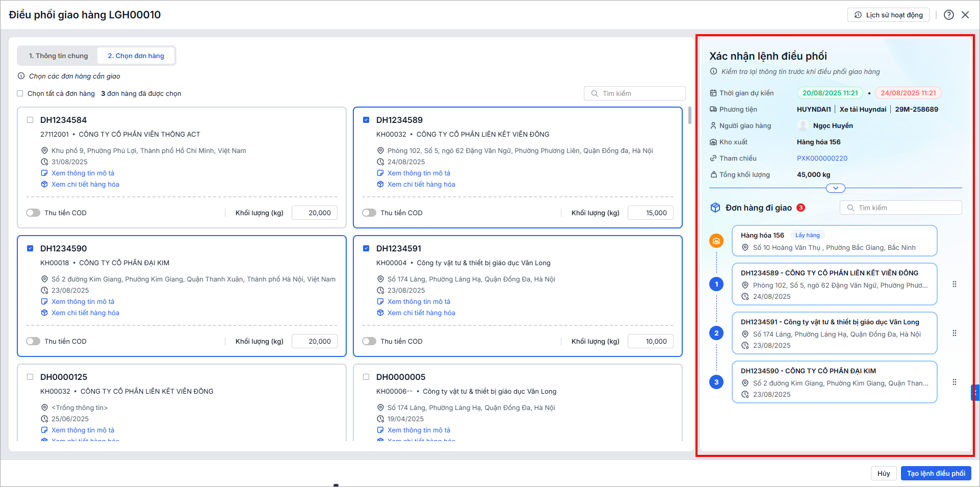Check the DH1234584 order checkbox
Image resolution: width=980 pixels, height=487 pixels.
coord(30,120)
